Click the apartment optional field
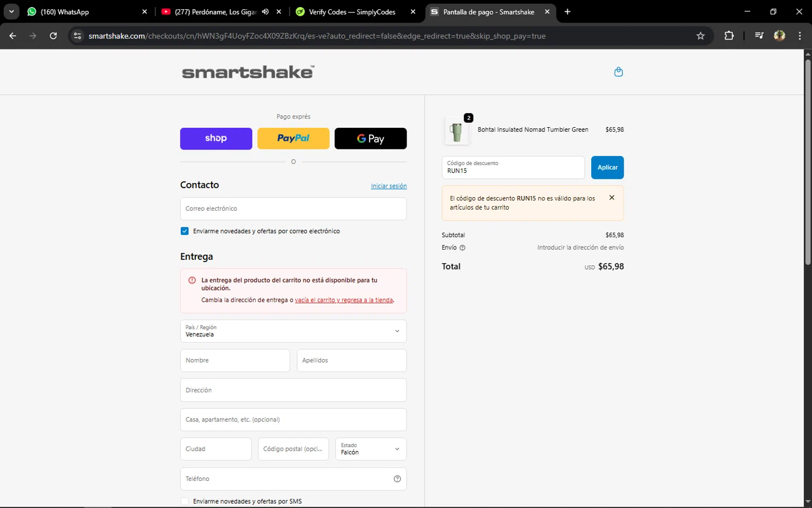Screen dimensions: 812x508 293,420
